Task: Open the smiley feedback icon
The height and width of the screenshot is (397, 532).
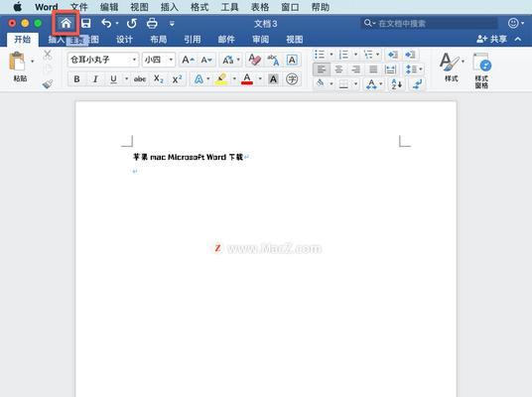Action: (x=514, y=23)
